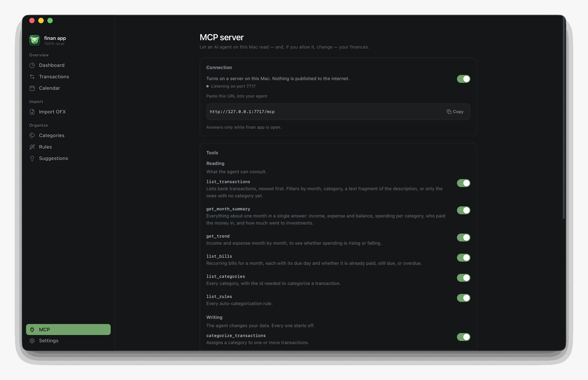The image size is (588, 380).
Task: Click the Rules magic wand icon
Action: 32,147
